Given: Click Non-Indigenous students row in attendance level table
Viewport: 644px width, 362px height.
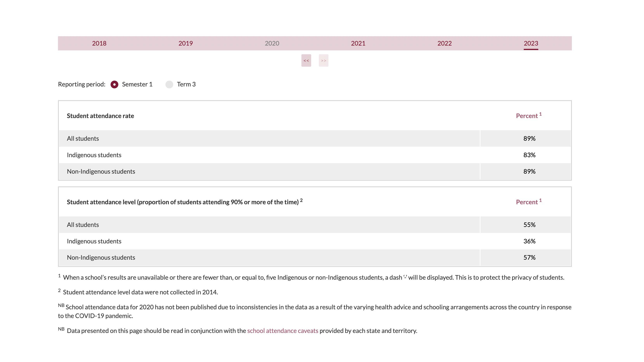Looking at the screenshot, I should click(101, 258).
